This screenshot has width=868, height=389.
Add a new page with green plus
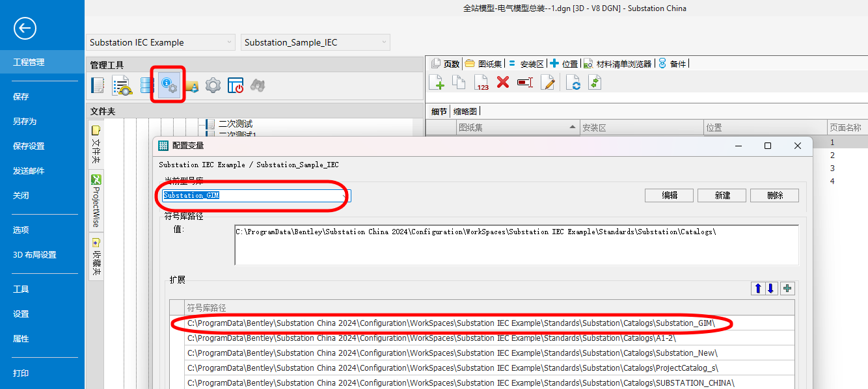(437, 82)
